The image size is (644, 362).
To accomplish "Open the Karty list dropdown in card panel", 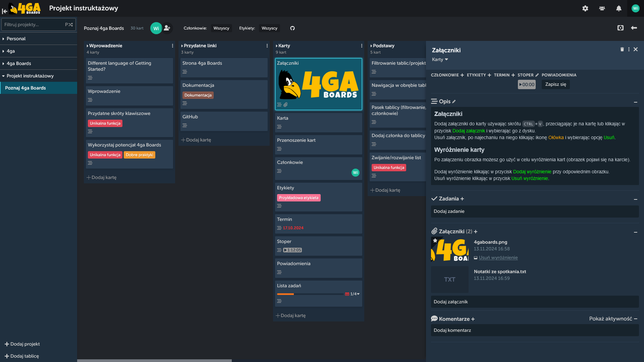I will tap(440, 59).
